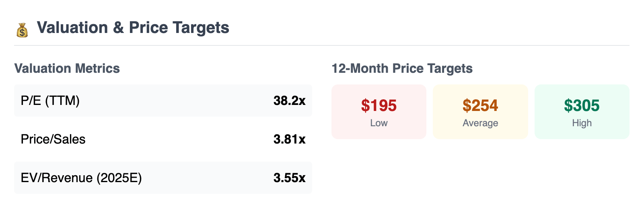
Task: Select the Price/Sales row label
Action: point(53,139)
